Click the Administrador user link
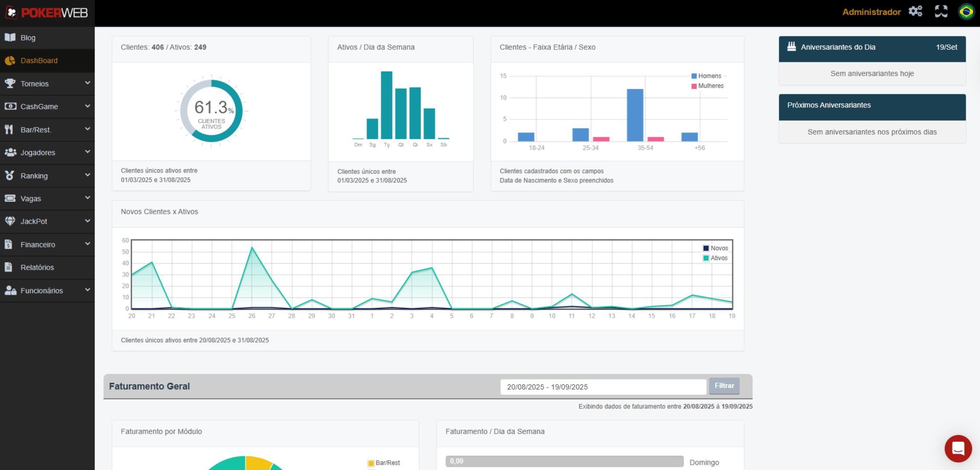This screenshot has height=470, width=980. [x=871, y=12]
